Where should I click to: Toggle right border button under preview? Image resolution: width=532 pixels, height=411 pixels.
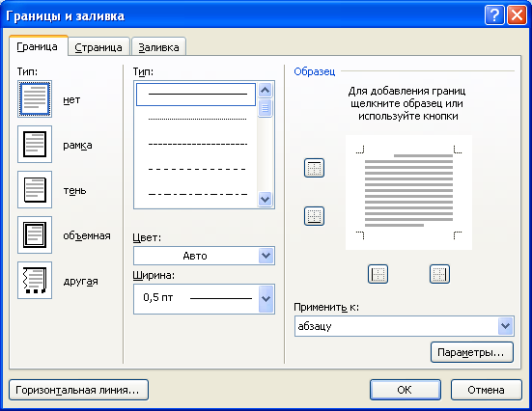coord(439,274)
